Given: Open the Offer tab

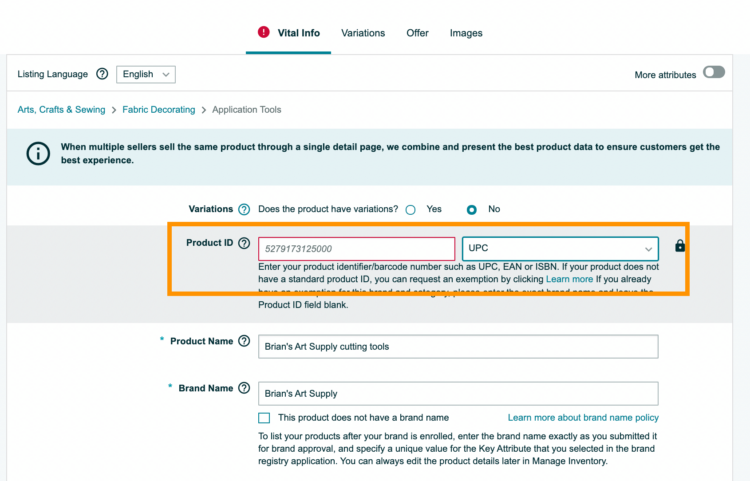Looking at the screenshot, I should (417, 33).
